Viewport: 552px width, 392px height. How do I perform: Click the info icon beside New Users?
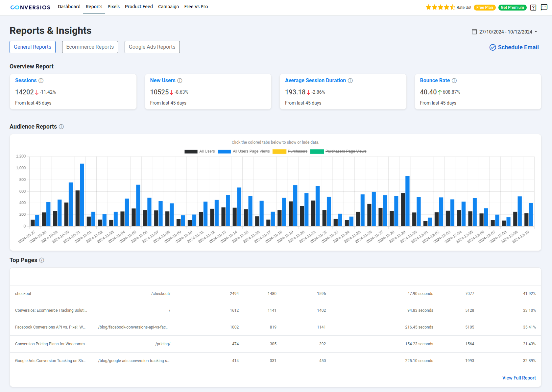click(x=180, y=80)
